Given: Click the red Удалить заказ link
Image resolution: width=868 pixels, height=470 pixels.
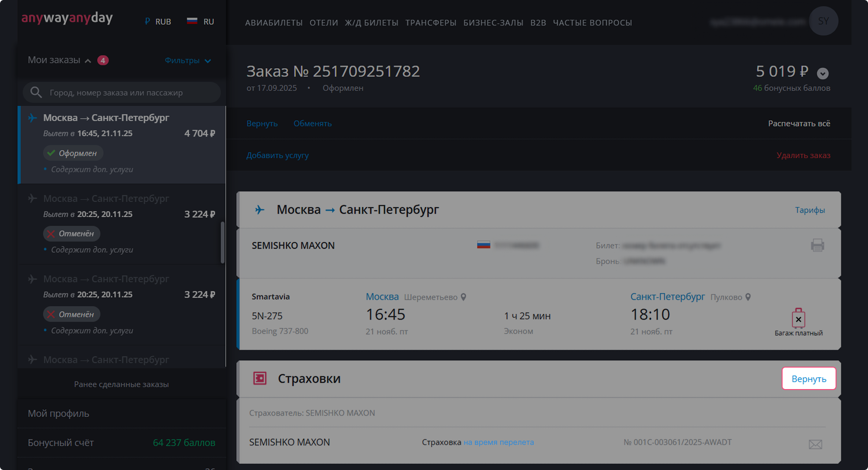Looking at the screenshot, I should click(x=803, y=155).
